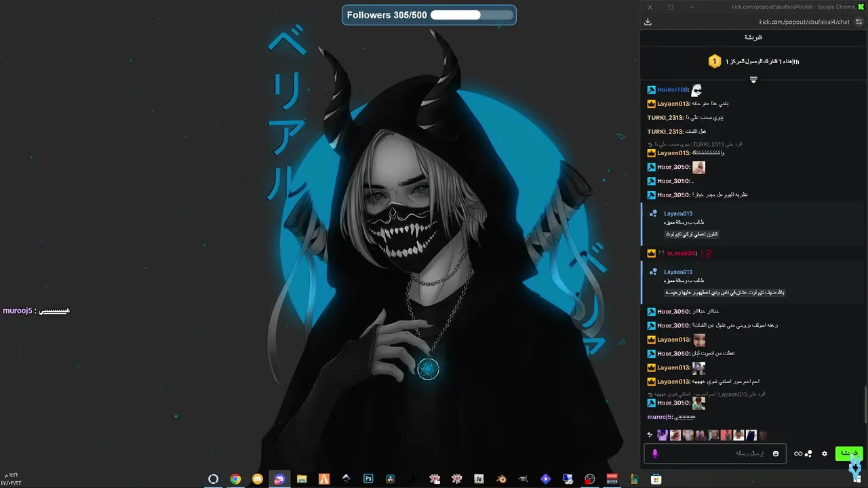This screenshot has height=488, width=868.
Task: Open chat settings gear icon
Action: [825, 453]
